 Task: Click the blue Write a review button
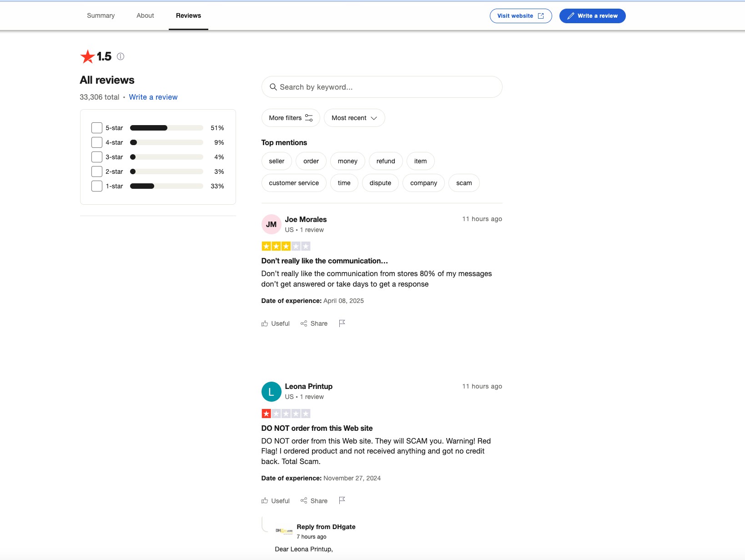pyautogui.click(x=592, y=16)
